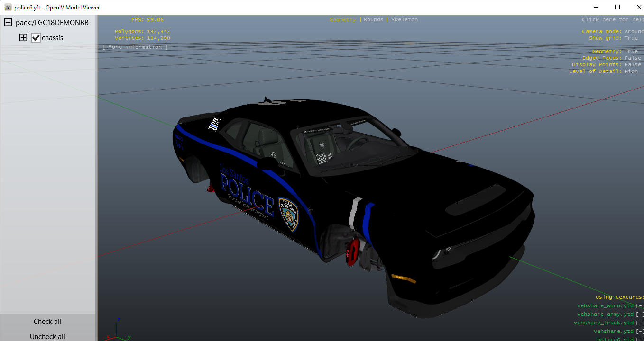Remove vehshare_truck.ytd texture with [-] icon
The image size is (644, 341).
[640, 323]
